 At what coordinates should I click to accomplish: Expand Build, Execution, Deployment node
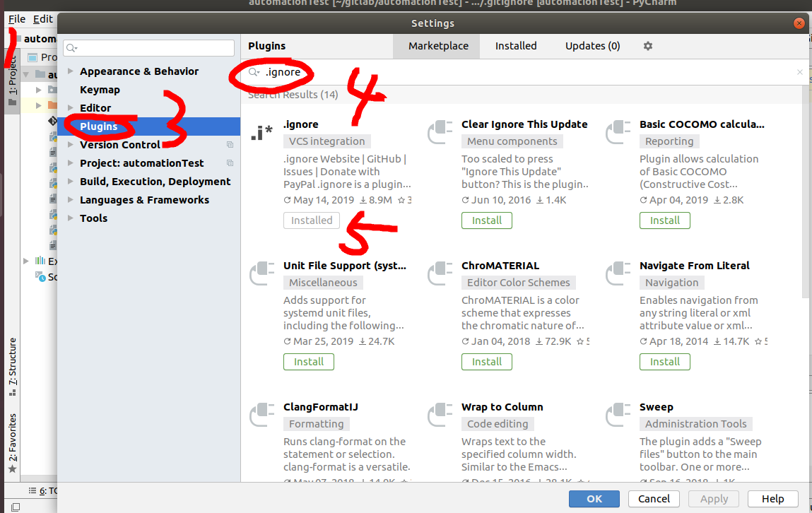[71, 182]
